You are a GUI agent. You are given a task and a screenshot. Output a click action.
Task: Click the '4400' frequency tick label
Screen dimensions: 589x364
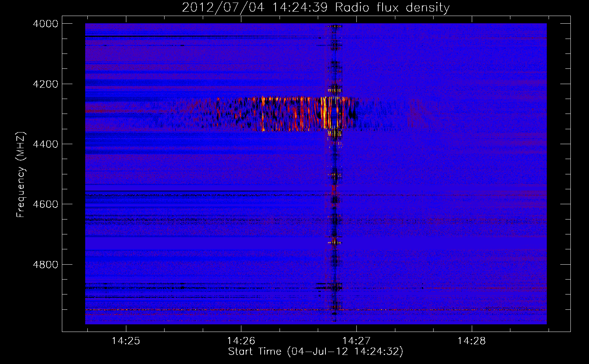pyautogui.click(x=46, y=144)
